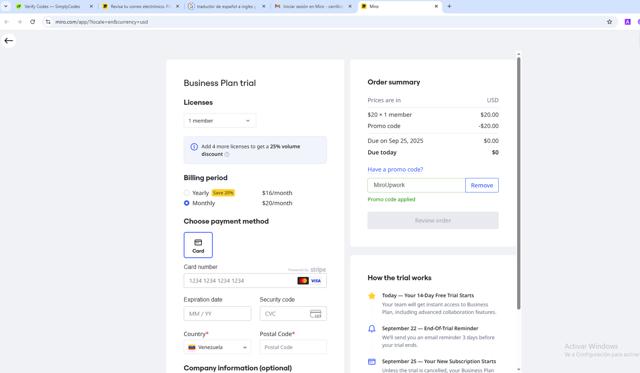Click the star icon beside Today trial start

click(371, 296)
